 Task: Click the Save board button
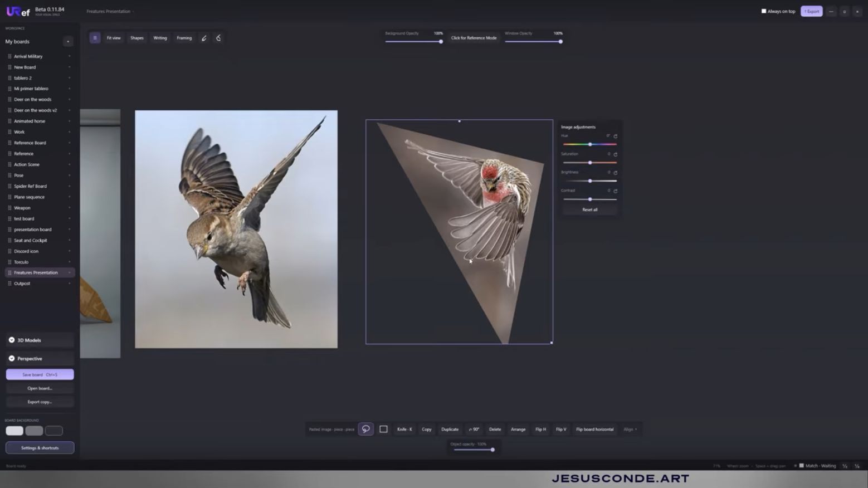coord(40,374)
